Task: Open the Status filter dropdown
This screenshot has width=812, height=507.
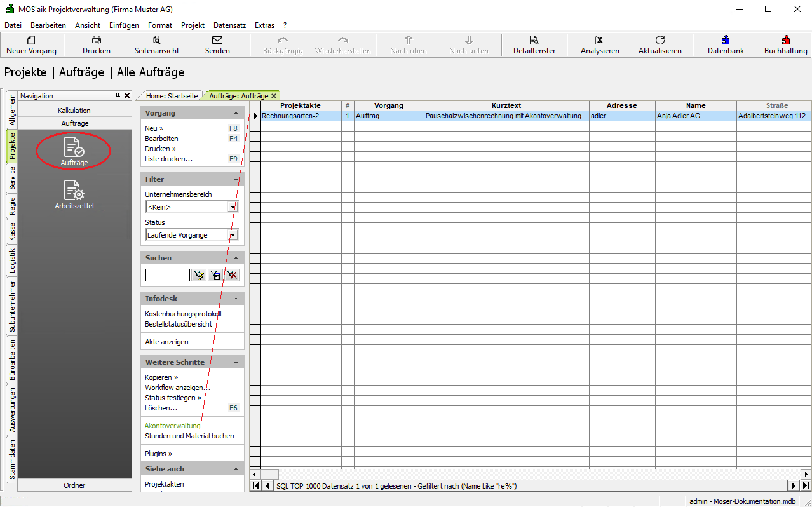Action: (x=233, y=235)
